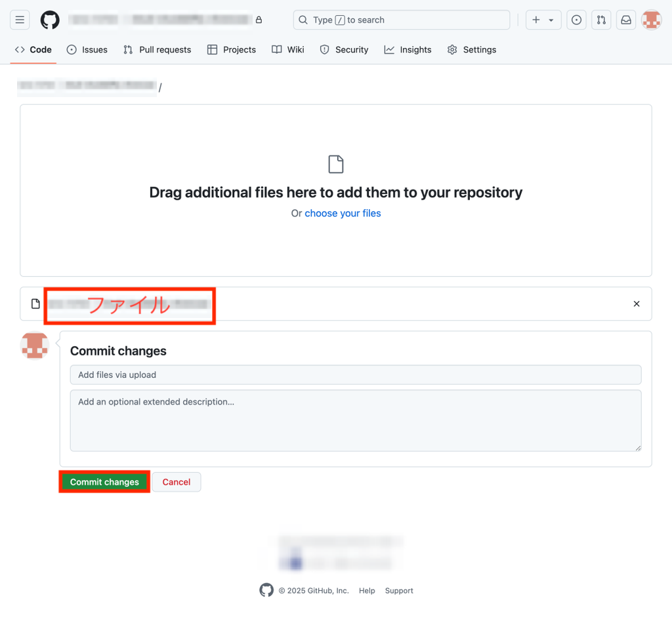Remove the uploaded ファイル with the X
The width and height of the screenshot is (672, 623).
[636, 304]
